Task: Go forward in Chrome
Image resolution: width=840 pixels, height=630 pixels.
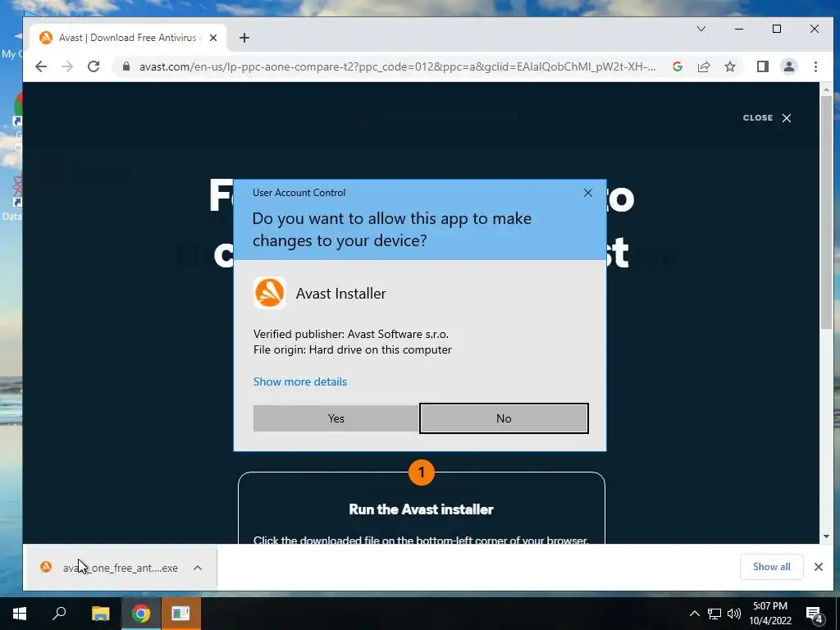Action: pyautogui.click(x=67, y=66)
